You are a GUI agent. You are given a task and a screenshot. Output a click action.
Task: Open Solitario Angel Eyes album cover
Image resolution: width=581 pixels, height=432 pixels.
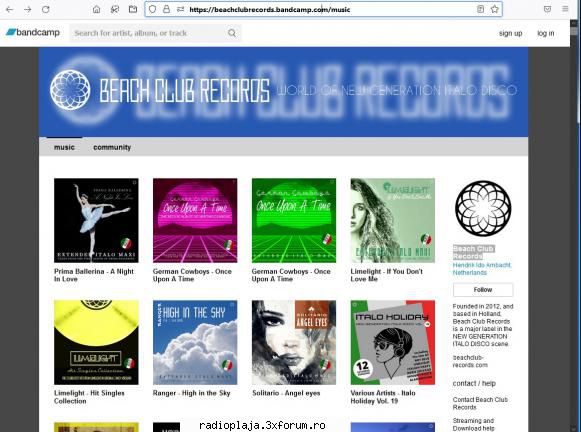[294, 342]
